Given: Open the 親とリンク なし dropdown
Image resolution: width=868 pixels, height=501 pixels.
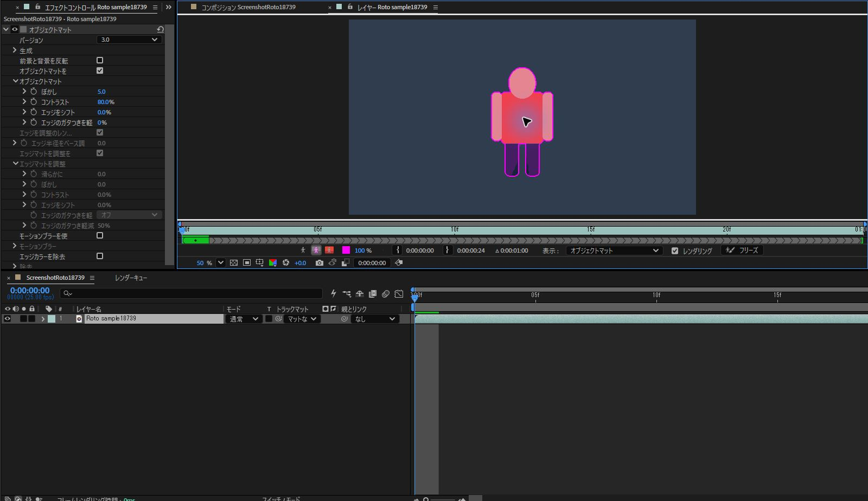Looking at the screenshot, I should 375,319.
